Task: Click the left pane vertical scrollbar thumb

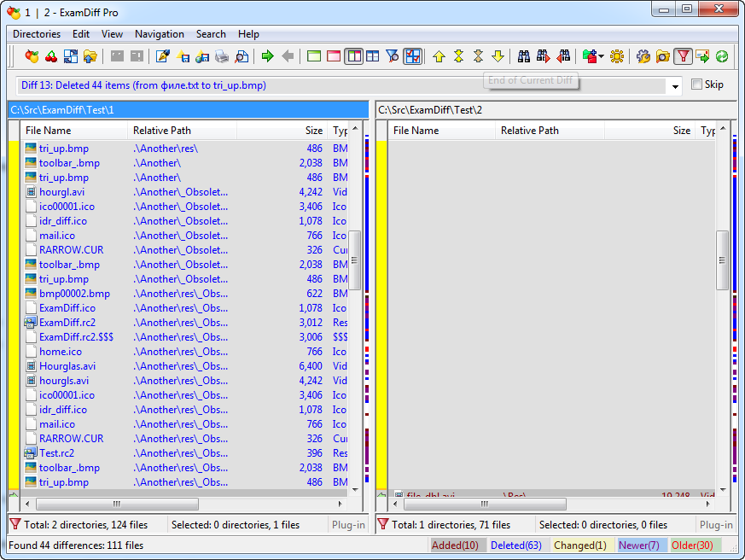Action: coord(354,260)
